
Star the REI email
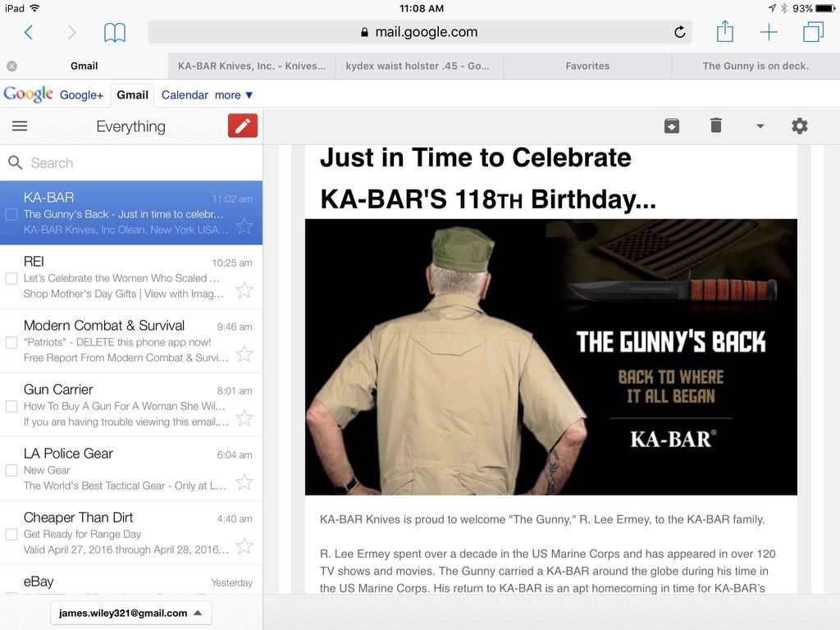pos(244,290)
